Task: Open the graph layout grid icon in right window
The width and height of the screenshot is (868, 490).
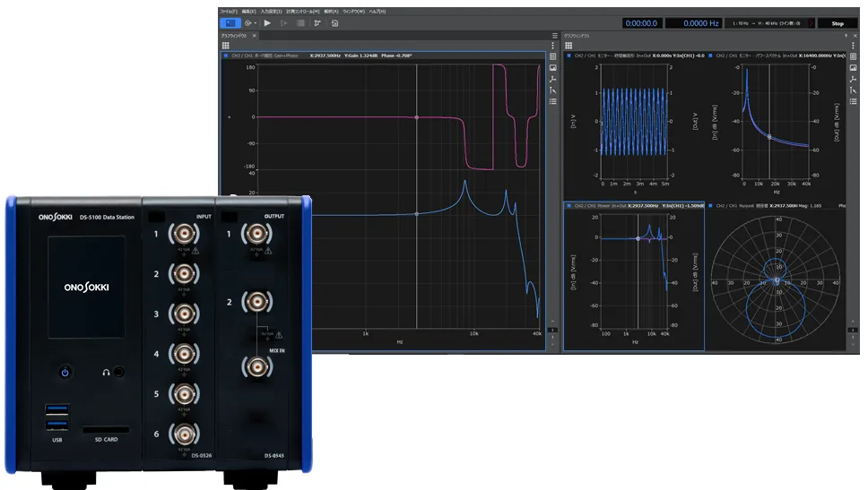Action: (568, 45)
